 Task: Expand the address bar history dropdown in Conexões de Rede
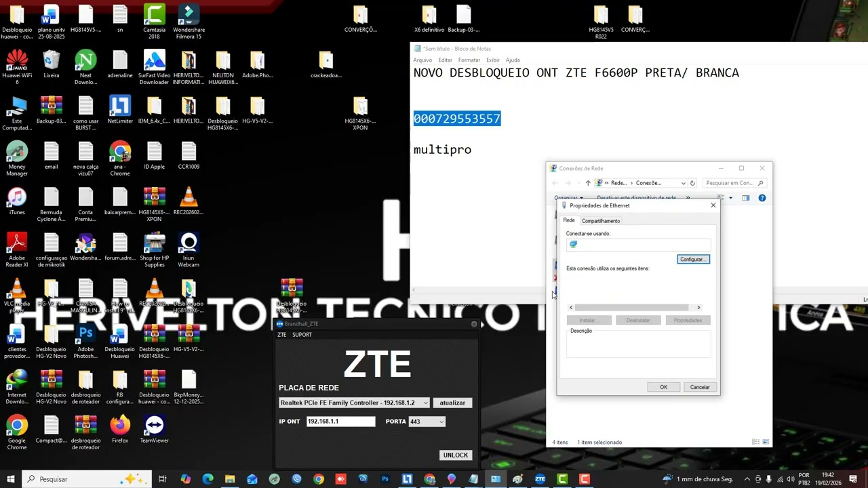click(x=683, y=183)
